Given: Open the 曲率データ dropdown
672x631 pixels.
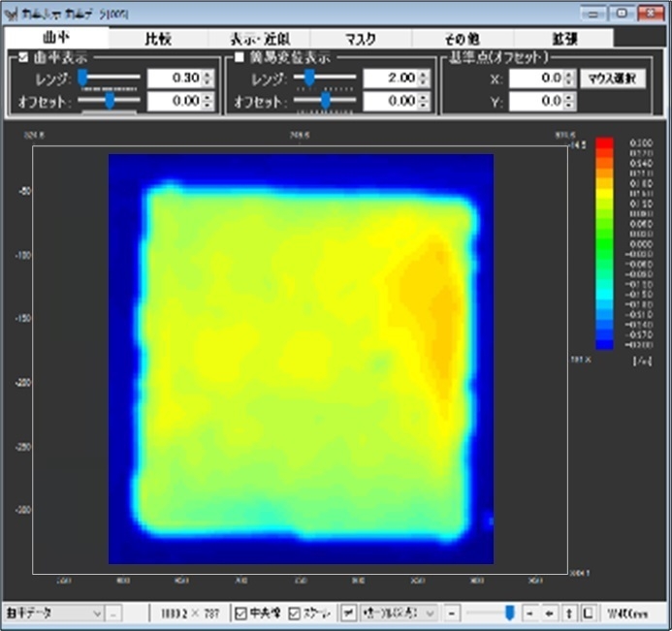Looking at the screenshot, I should pos(96,613).
